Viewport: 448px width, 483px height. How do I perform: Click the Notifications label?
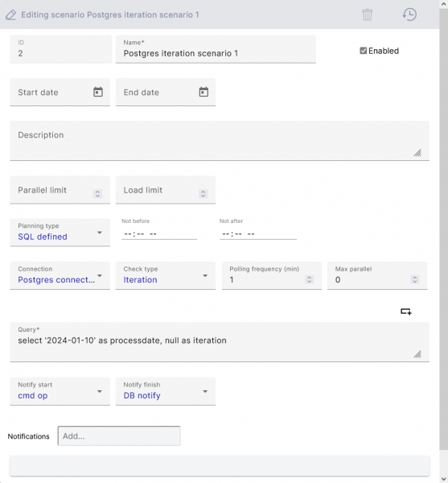[29, 436]
